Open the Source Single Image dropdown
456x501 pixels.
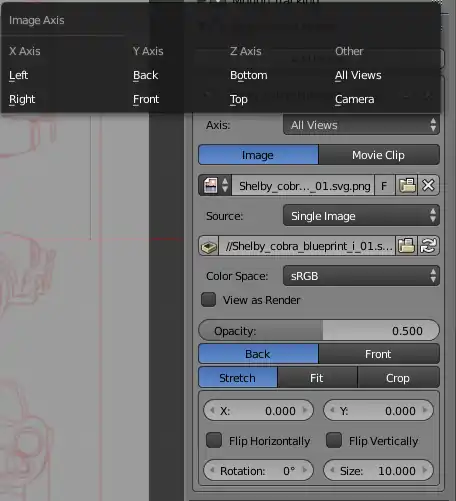pos(361,216)
